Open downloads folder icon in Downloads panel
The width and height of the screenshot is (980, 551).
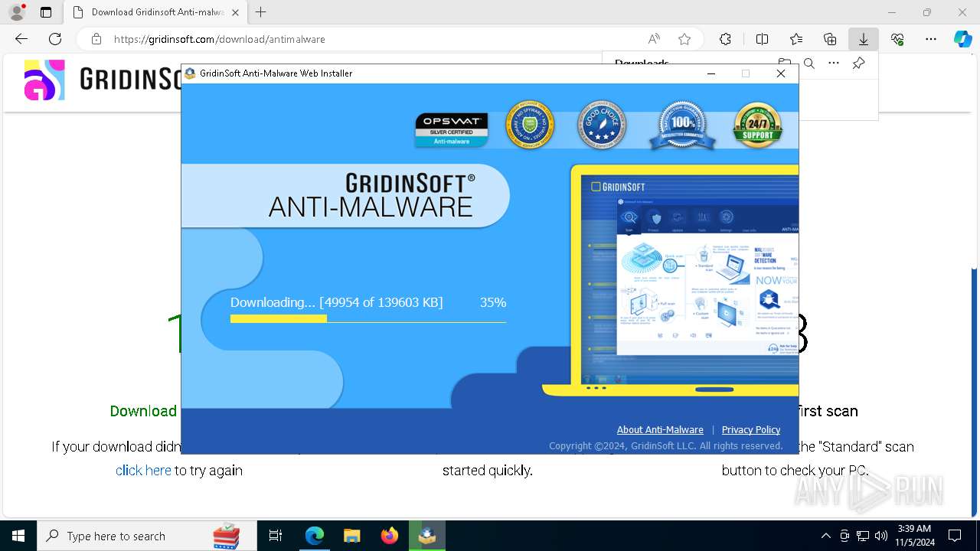(784, 64)
